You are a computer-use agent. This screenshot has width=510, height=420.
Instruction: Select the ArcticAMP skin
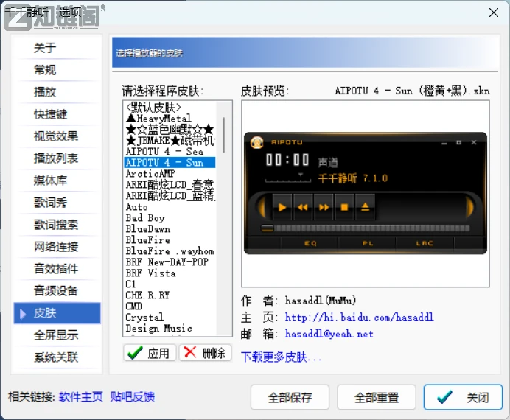pos(170,174)
